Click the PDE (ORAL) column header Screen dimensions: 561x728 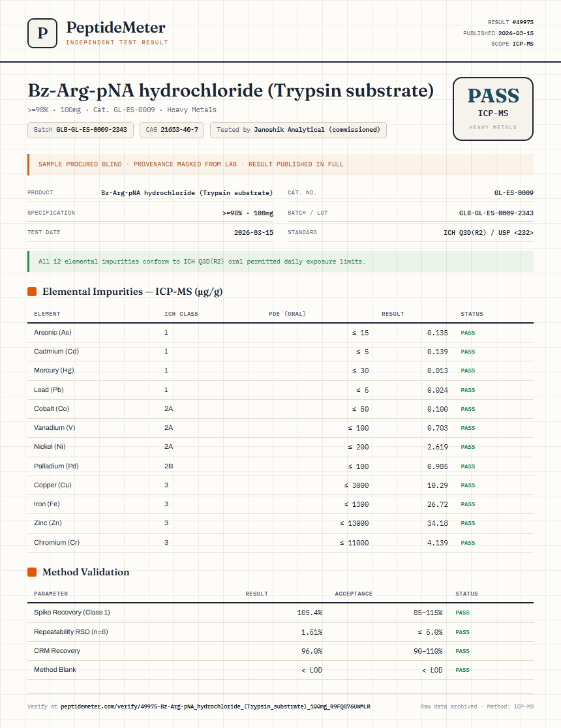point(287,314)
